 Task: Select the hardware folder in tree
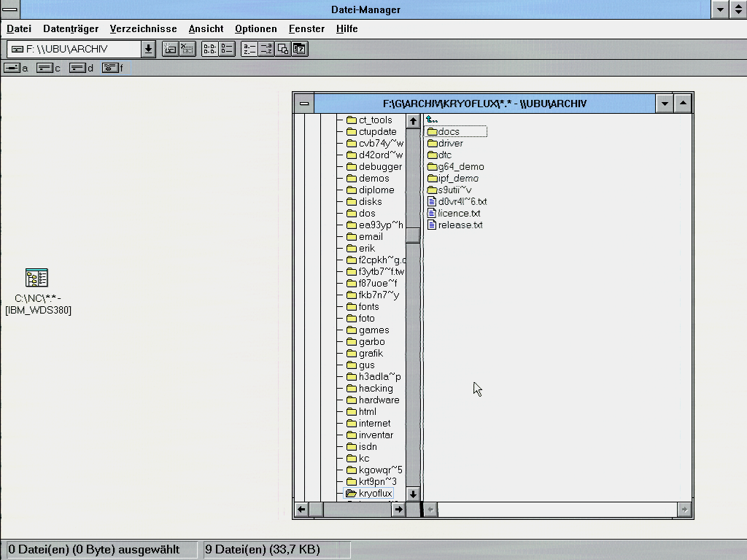point(373,400)
